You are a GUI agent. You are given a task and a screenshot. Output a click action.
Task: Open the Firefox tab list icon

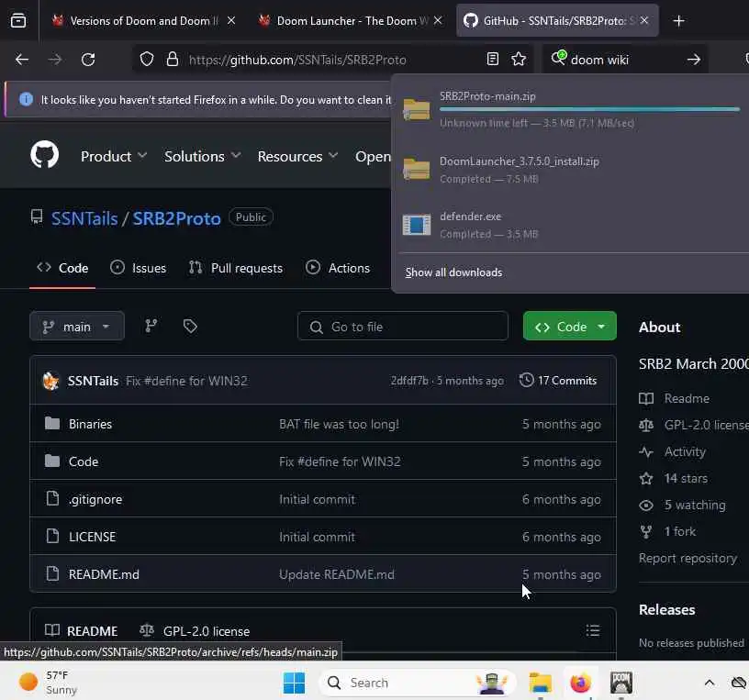tap(18, 20)
